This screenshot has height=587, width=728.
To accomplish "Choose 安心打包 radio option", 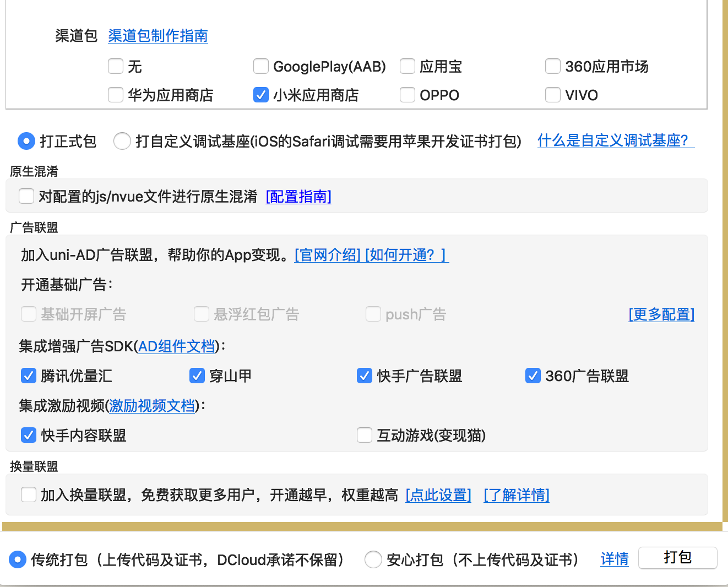I will click(x=373, y=560).
